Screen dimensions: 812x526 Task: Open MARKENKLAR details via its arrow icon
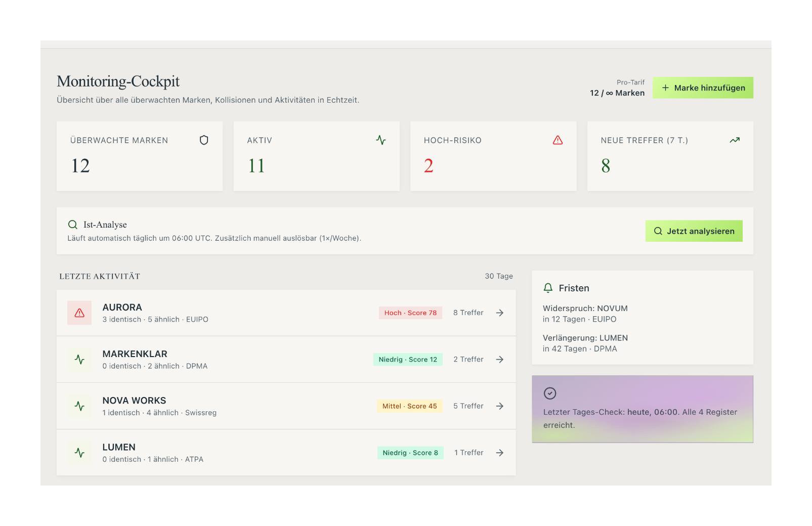pos(500,360)
